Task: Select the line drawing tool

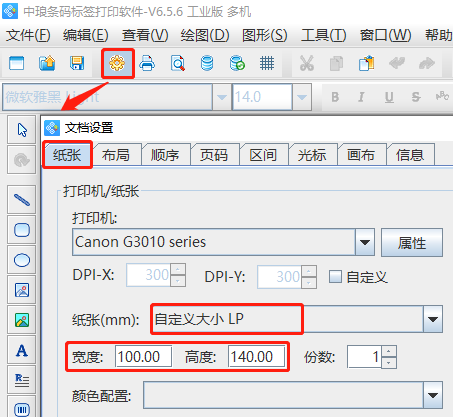Action: click(x=22, y=200)
